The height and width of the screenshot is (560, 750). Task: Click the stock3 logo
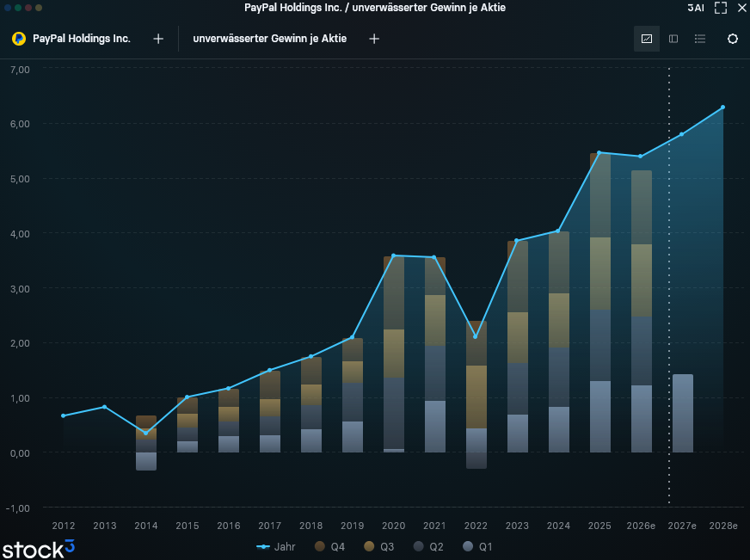[x=38, y=549]
